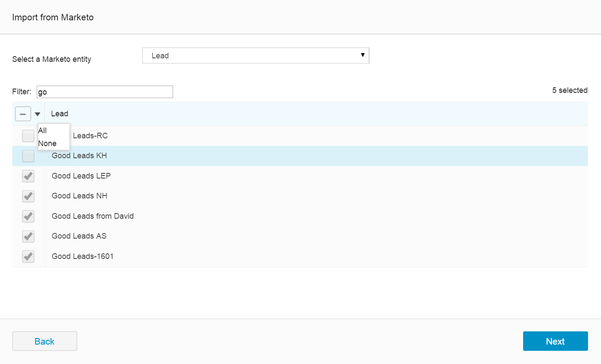Select the Good Leads NH row text
This screenshot has height=364, width=601.
tap(80, 196)
